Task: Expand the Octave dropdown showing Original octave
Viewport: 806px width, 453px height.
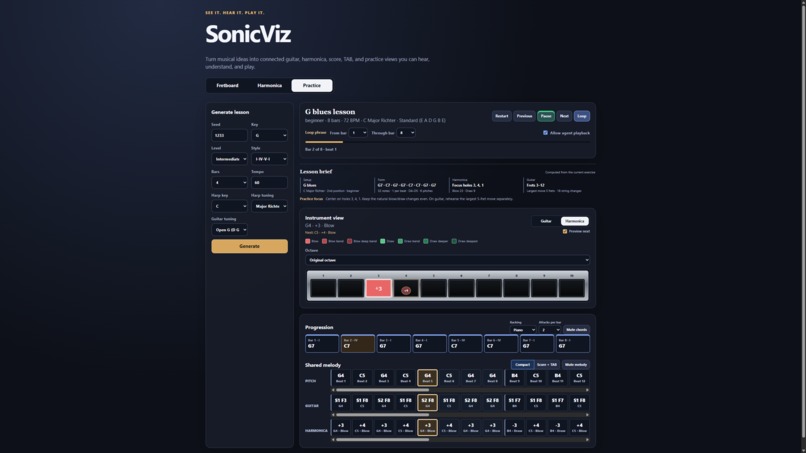Action: 447,260
